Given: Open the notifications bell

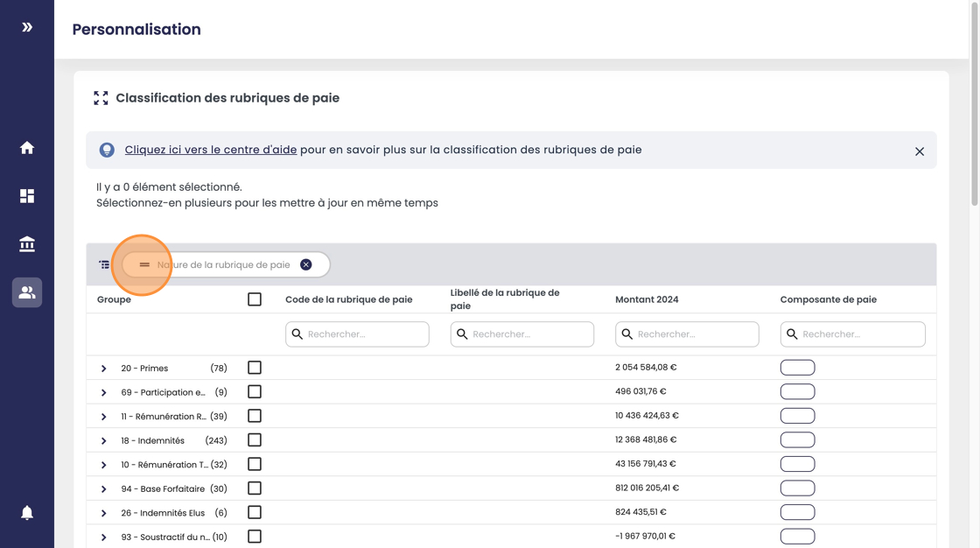Looking at the screenshot, I should 27,512.
